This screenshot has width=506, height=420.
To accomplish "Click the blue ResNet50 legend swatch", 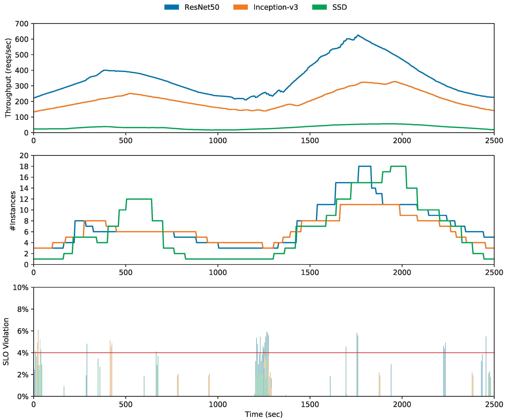I will point(172,7).
